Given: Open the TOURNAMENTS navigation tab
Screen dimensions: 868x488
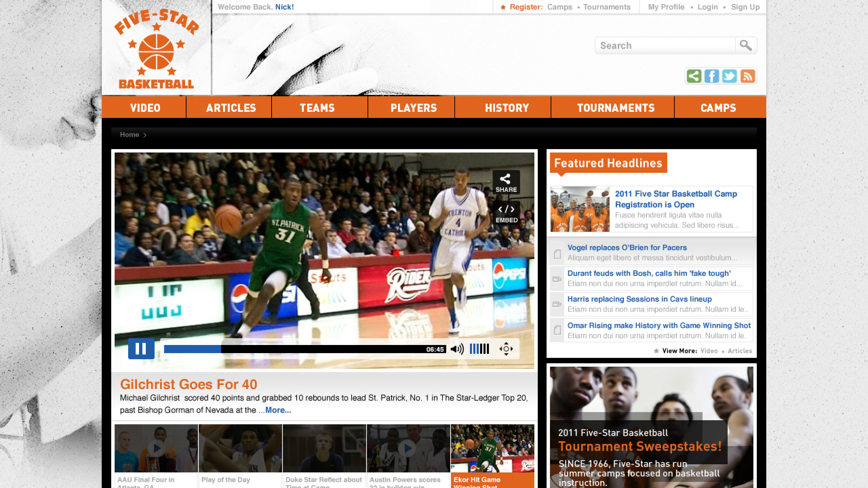Looking at the screenshot, I should (x=616, y=108).
